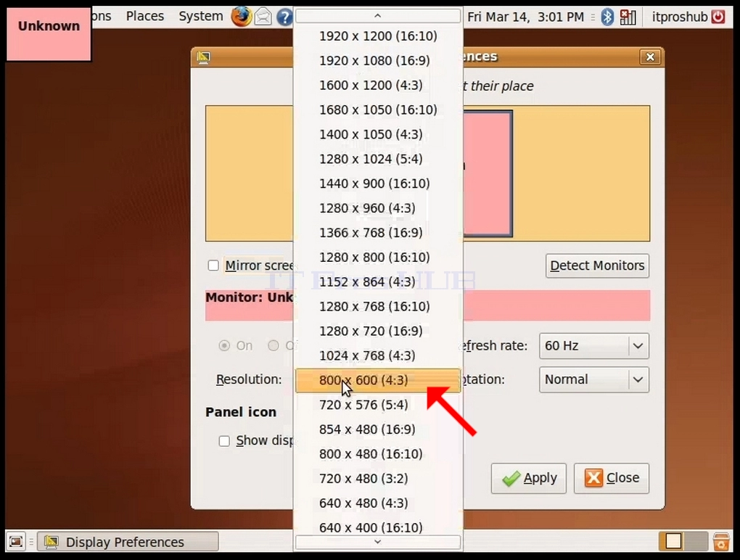Viewport: 740px width, 560px height.
Task: Click the down arrow at list bottom
Action: click(x=377, y=542)
